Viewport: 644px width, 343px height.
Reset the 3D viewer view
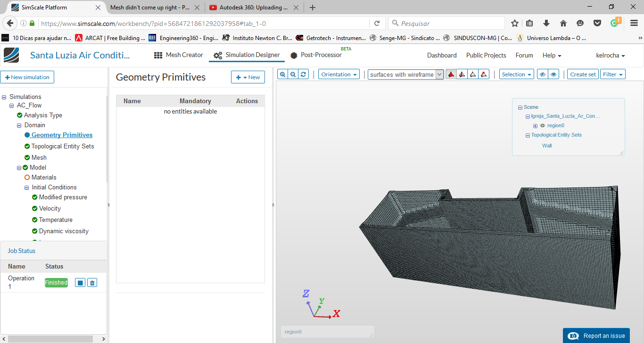(x=304, y=74)
